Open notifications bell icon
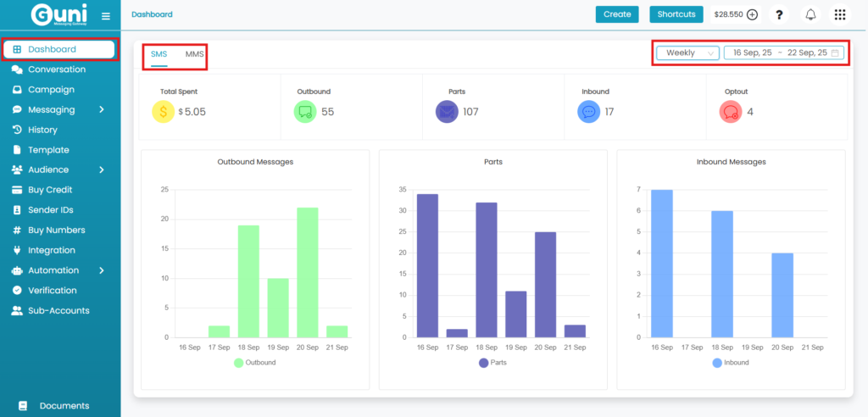Viewport: 868px width, 417px height. [810, 14]
